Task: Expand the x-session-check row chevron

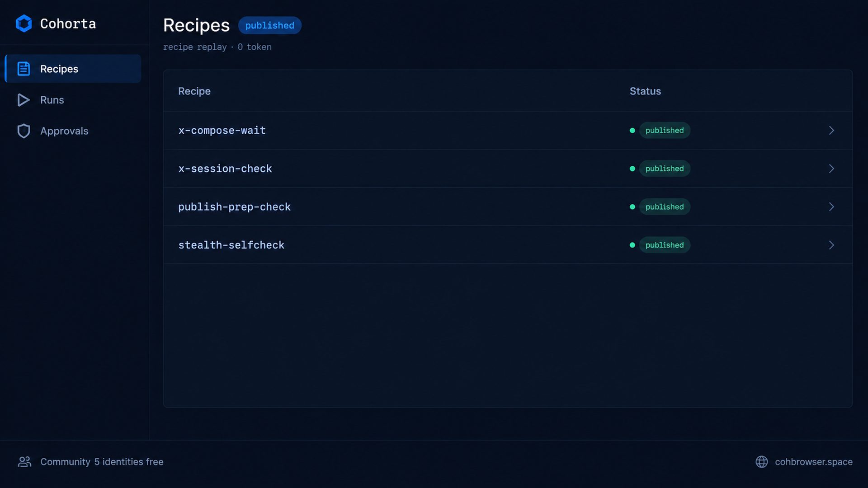Action: [x=831, y=169]
